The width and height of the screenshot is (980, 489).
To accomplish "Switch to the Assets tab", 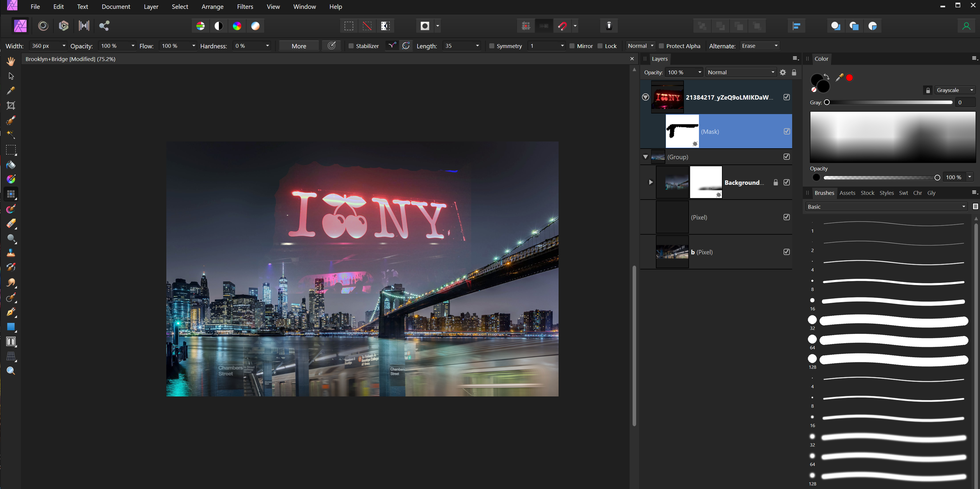I will [x=847, y=193].
